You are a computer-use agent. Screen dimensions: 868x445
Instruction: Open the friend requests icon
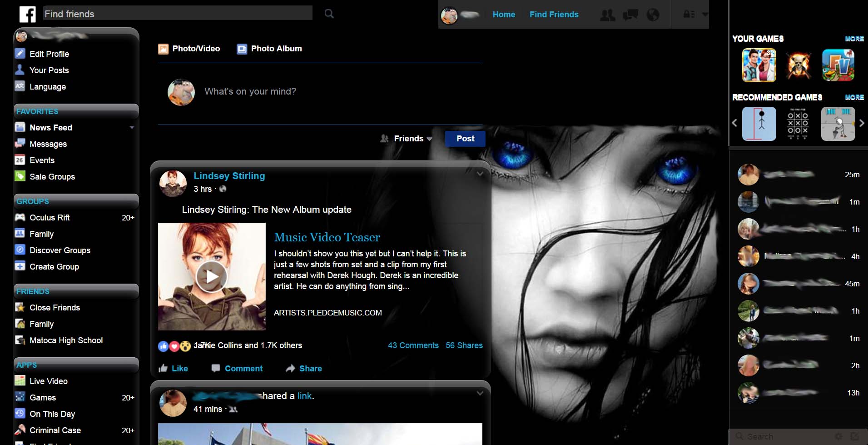point(608,14)
